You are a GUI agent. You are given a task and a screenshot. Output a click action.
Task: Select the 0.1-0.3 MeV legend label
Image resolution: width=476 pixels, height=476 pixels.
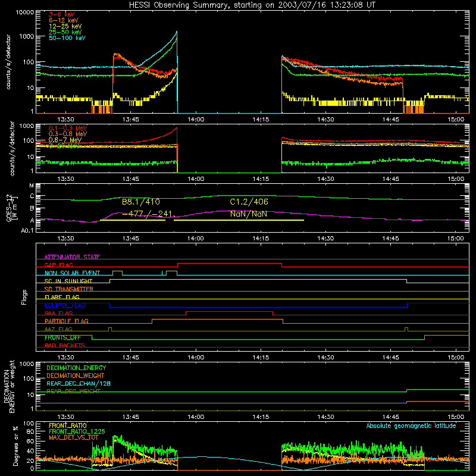click(67, 128)
